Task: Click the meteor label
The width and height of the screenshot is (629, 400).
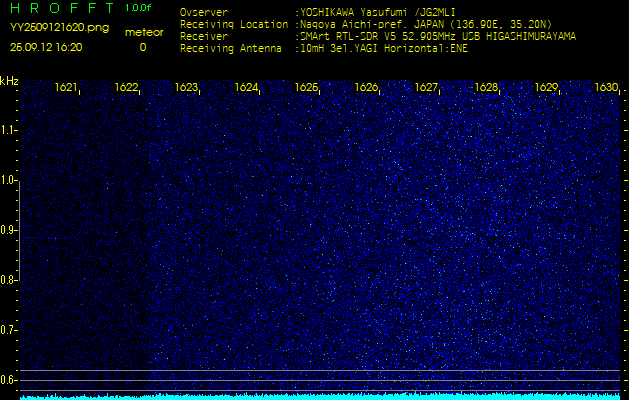Action: pyautogui.click(x=144, y=33)
